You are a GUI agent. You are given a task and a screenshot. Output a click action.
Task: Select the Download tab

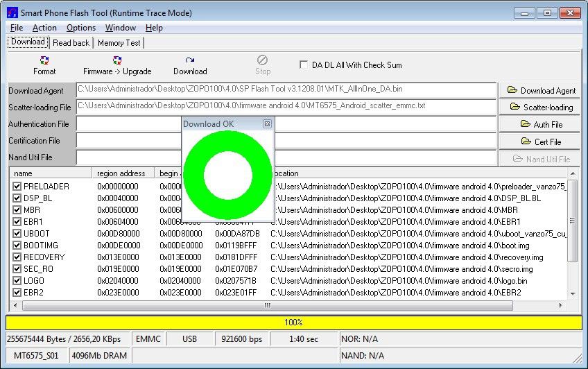[x=28, y=42]
